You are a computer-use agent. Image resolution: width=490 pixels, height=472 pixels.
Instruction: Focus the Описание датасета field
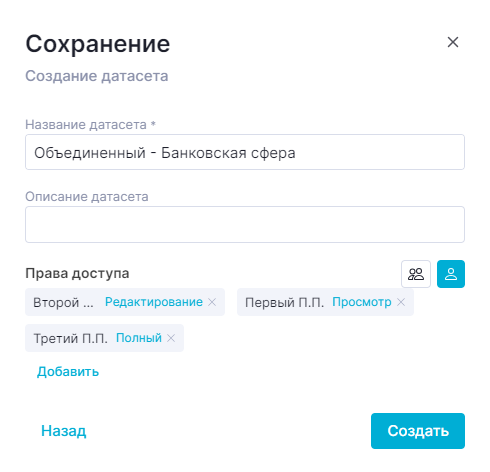coord(245,224)
